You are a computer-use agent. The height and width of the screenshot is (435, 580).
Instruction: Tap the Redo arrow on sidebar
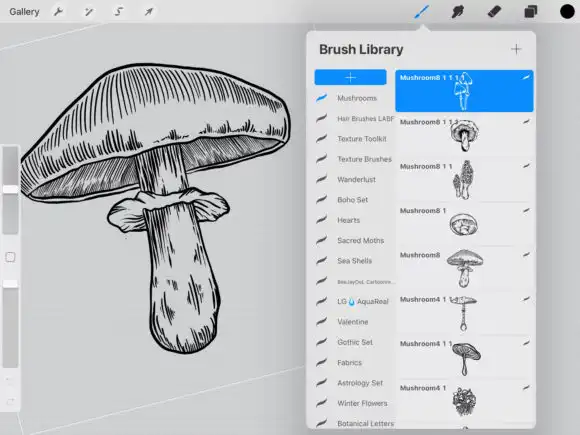10,401
